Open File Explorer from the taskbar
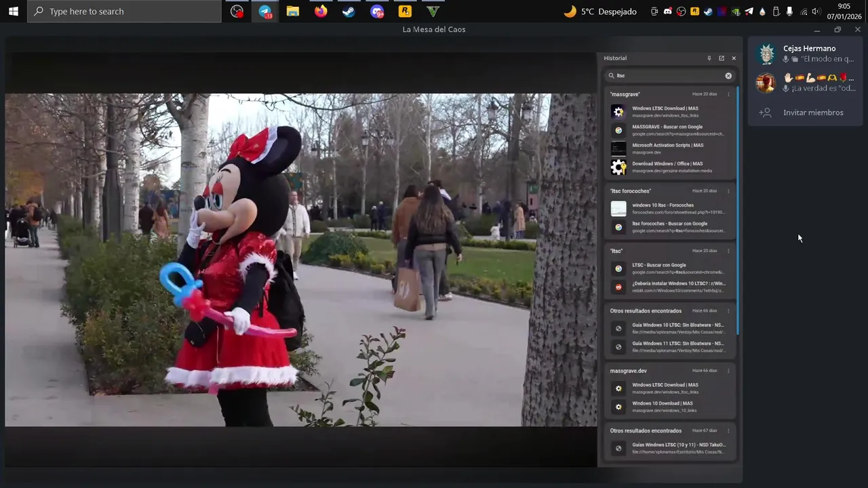The image size is (868, 488). 293,11
